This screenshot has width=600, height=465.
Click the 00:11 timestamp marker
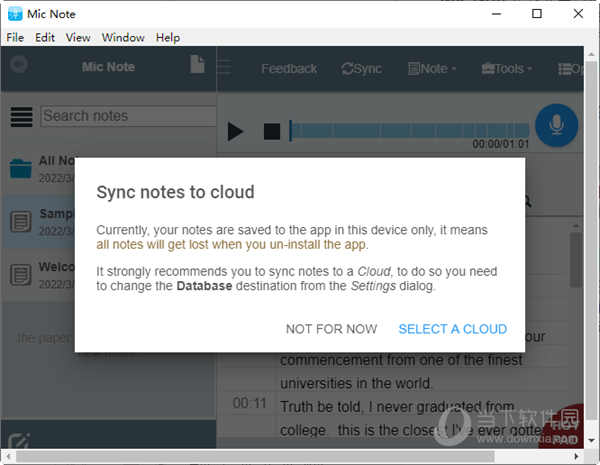click(x=249, y=403)
